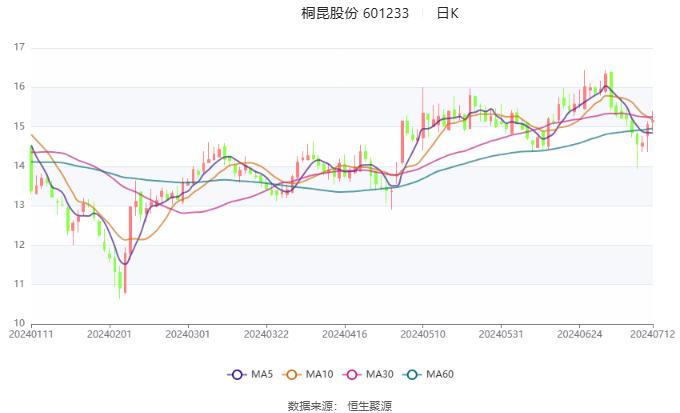680x413 pixels.
Task: Click the 17 price label on the y-axis
Action: click(x=18, y=48)
